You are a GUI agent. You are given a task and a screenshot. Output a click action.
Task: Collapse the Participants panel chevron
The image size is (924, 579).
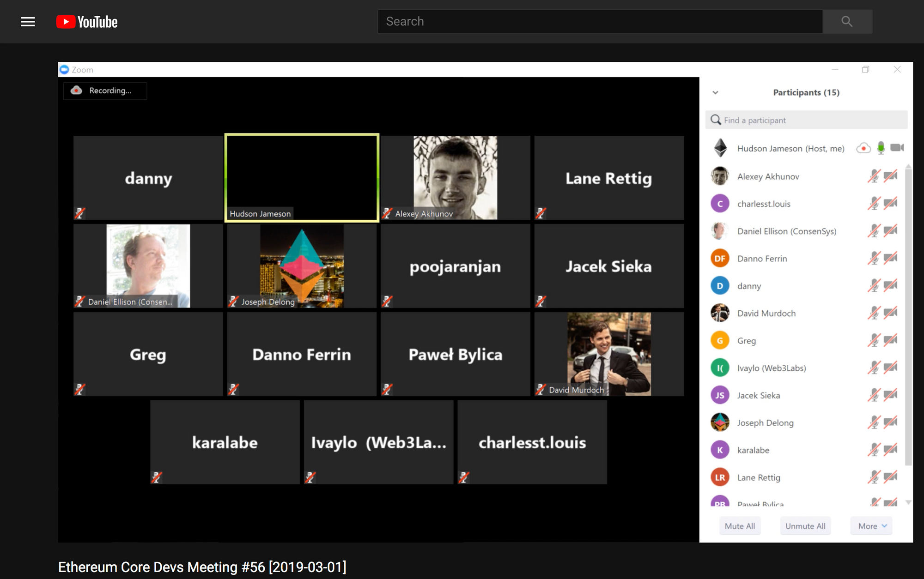(715, 92)
